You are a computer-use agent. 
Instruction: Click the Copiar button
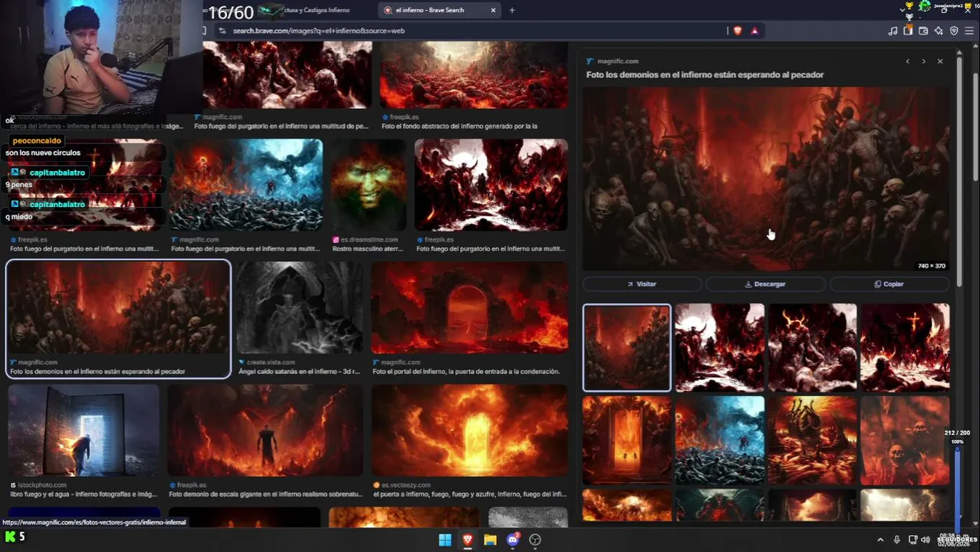pos(890,284)
